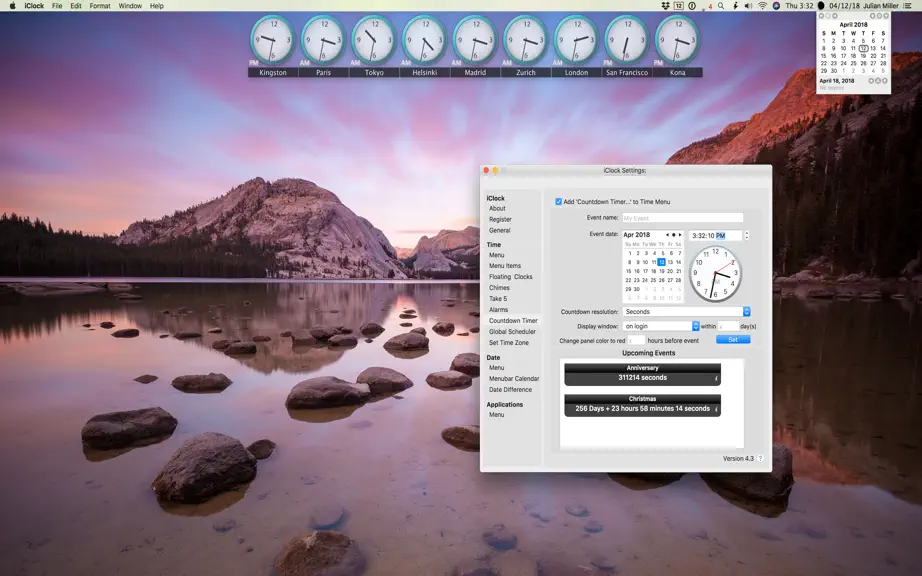Open the help question mark button
The width and height of the screenshot is (922, 576).
760,458
